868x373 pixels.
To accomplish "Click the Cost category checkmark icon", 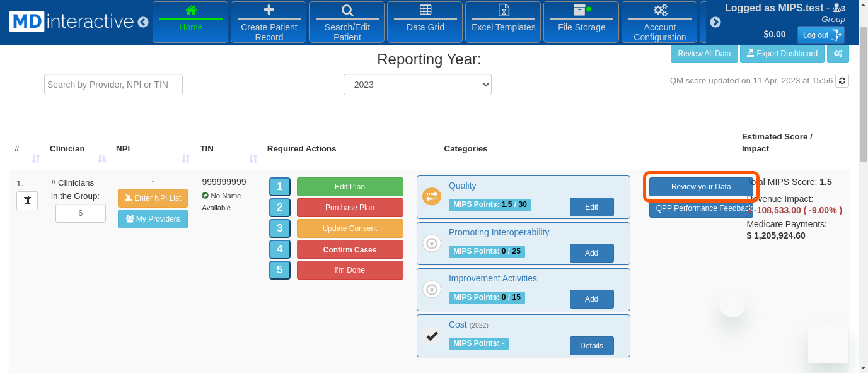I will 432,336.
